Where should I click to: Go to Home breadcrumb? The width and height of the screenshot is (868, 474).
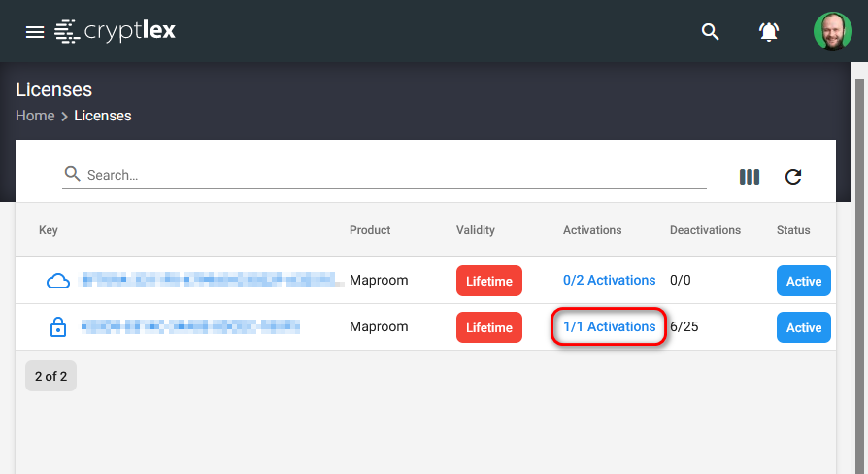[35, 116]
